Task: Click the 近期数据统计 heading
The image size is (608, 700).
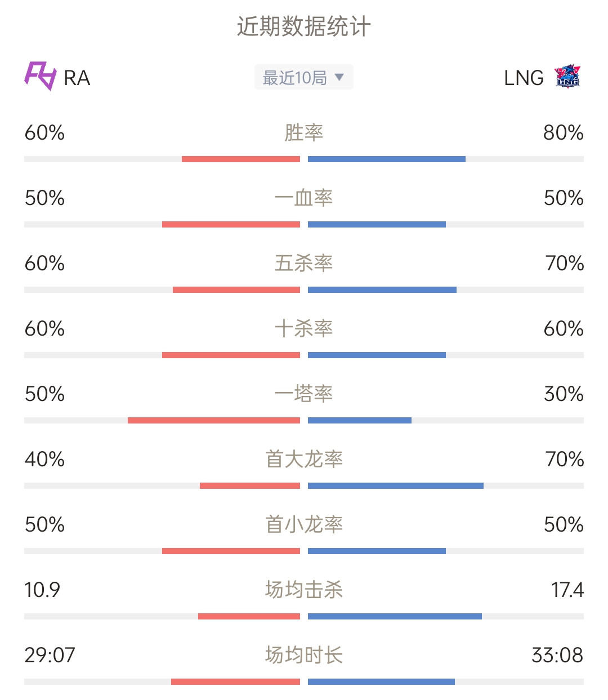Action: (304, 26)
